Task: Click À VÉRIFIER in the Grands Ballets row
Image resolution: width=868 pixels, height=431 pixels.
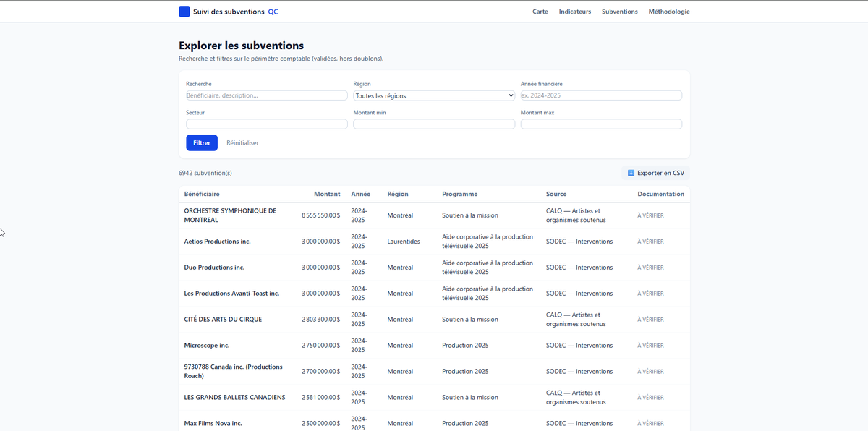Action: coord(650,398)
